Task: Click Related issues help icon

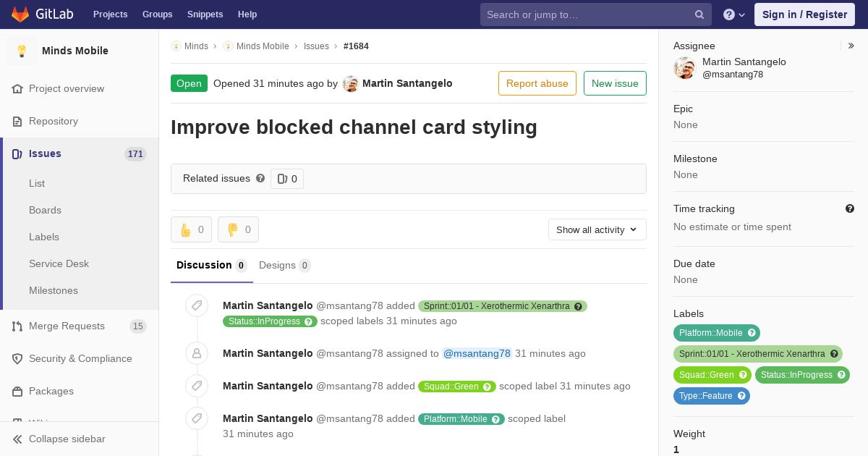Action: click(x=260, y=178)
